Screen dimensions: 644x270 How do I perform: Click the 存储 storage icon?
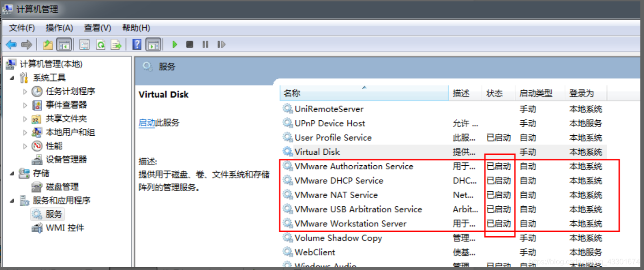tap(24, 173)
